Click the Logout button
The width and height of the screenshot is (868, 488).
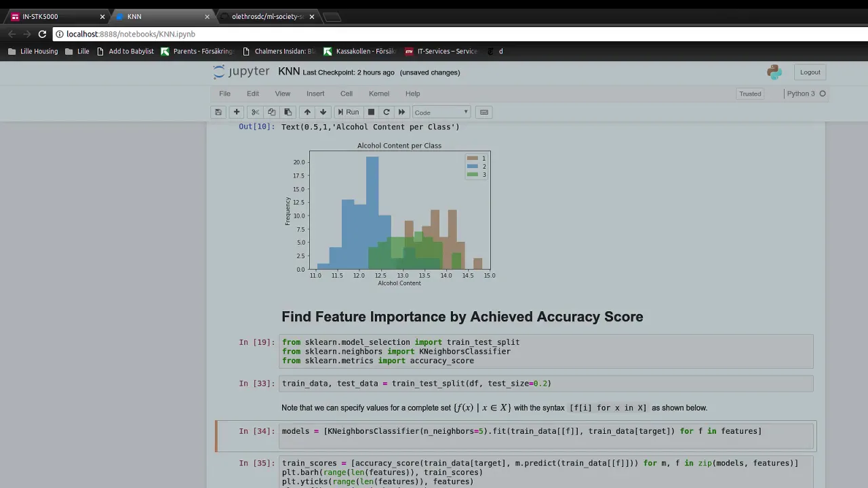[x=810, y=72]
